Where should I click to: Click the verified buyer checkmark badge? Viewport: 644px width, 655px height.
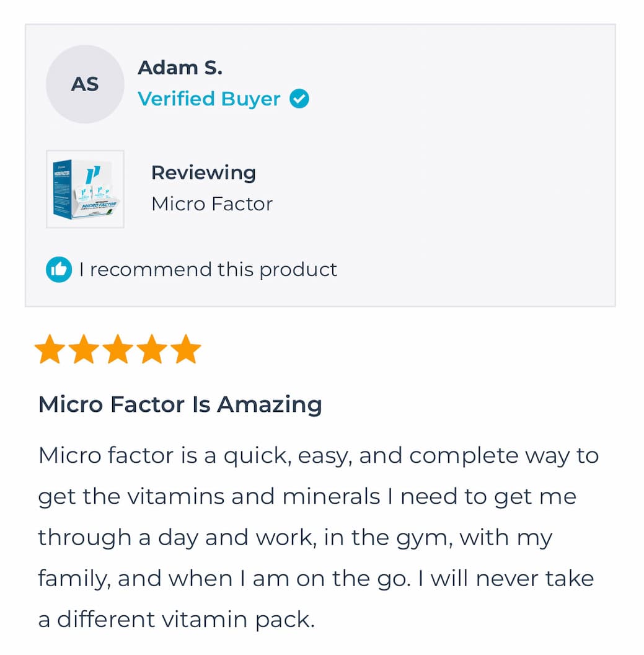tap(299, 99)
